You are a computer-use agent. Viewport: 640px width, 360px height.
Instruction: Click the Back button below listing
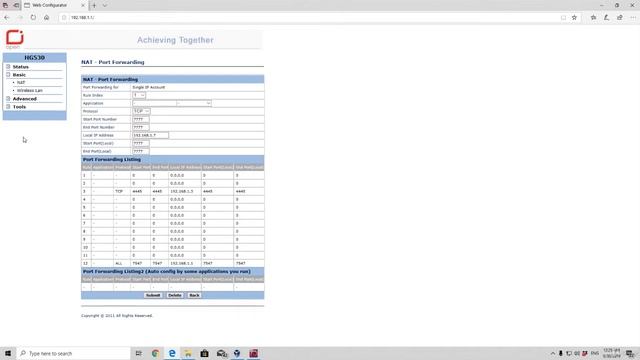(194, 295)
